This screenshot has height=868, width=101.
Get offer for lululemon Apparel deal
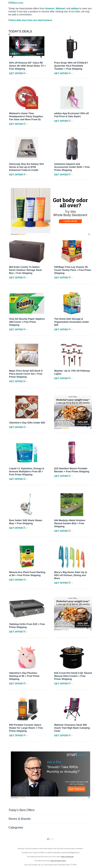point(63,175)
